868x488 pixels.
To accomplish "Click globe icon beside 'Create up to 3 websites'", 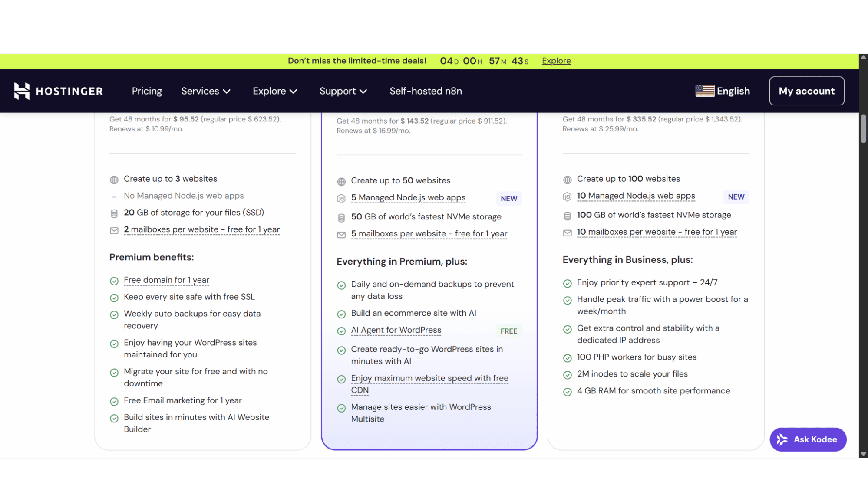I will 114,180.
